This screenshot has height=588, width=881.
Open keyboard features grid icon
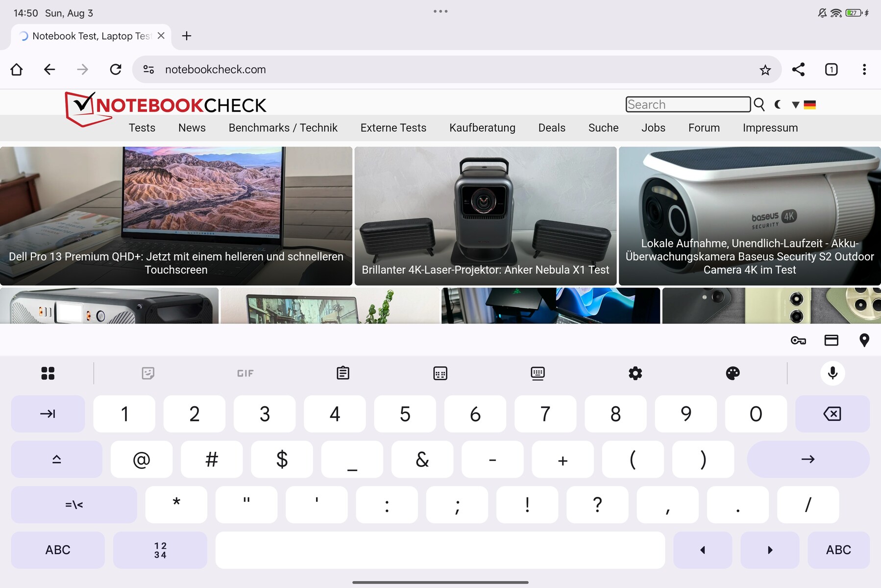(x=48, y=373)
